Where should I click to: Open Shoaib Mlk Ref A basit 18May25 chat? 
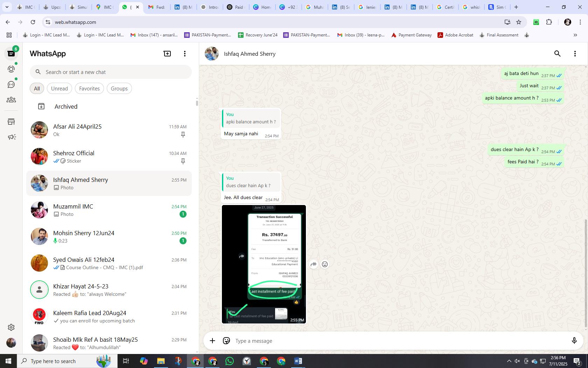coord(109,343)
